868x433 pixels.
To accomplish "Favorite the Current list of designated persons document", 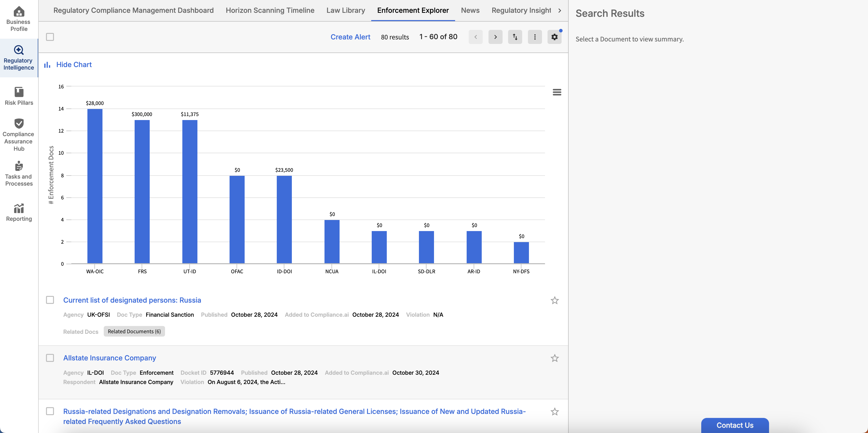I will 555,300.
